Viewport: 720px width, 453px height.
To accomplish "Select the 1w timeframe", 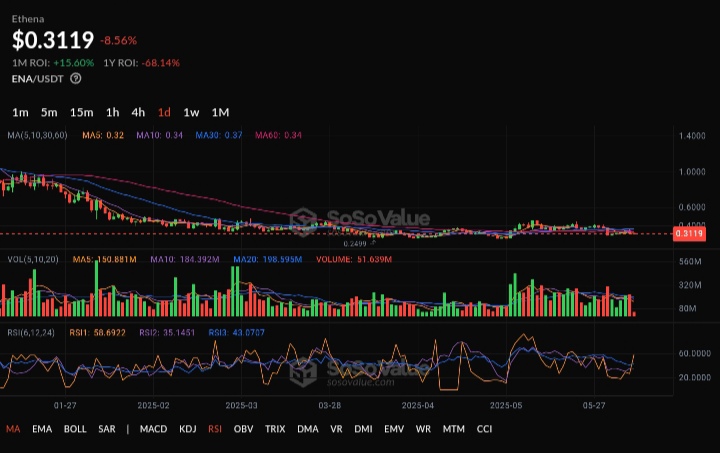I will (191, 112).
